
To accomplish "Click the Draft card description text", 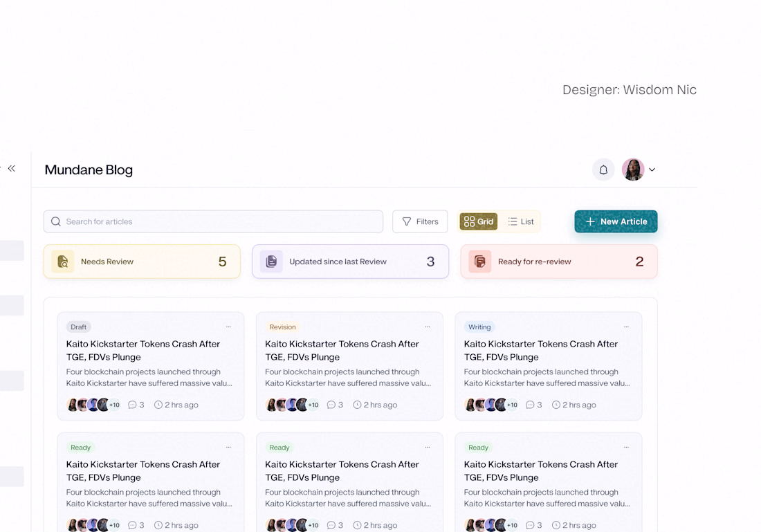I will (x=149, y=378).
